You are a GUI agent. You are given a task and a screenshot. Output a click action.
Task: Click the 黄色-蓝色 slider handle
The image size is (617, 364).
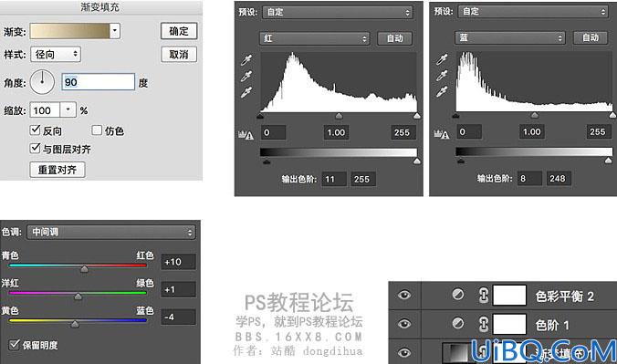coord(75,324)
